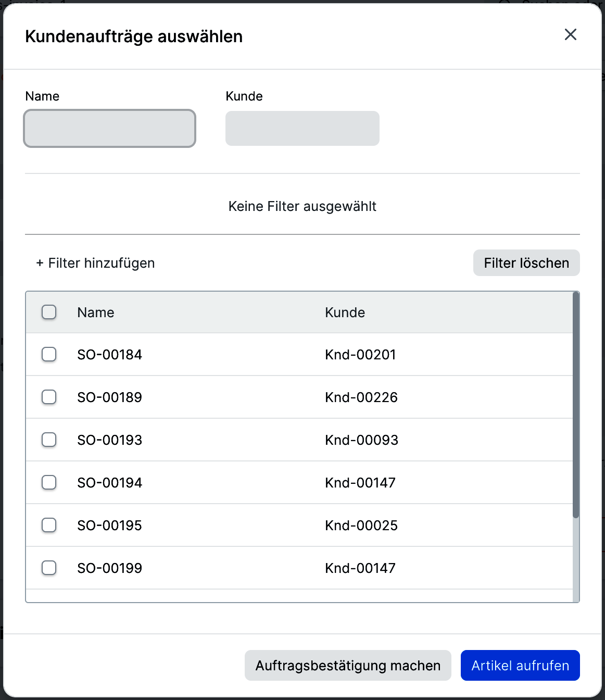Tick the checkbox for SO-00189
Screen dimensions: 605x700
(49, 397)
